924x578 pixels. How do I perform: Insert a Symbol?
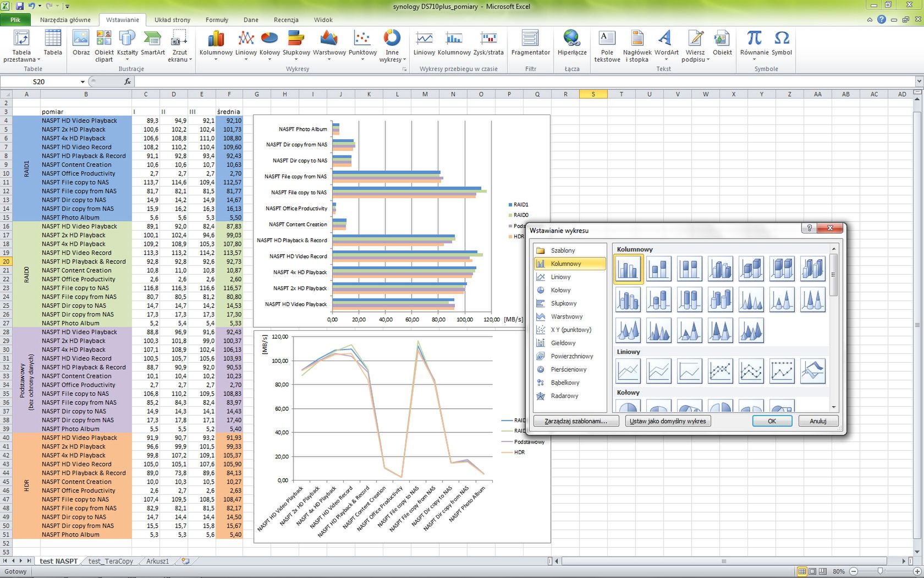pos(782,43)
